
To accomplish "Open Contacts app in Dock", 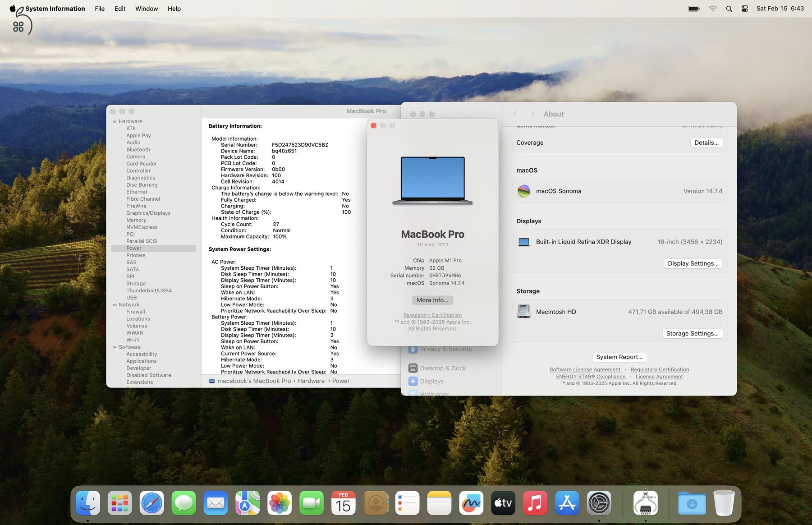I will click(x=376, y=503).
